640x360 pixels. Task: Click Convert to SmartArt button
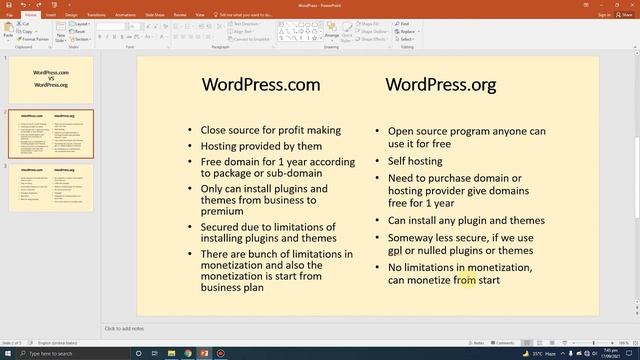point(249,39)
